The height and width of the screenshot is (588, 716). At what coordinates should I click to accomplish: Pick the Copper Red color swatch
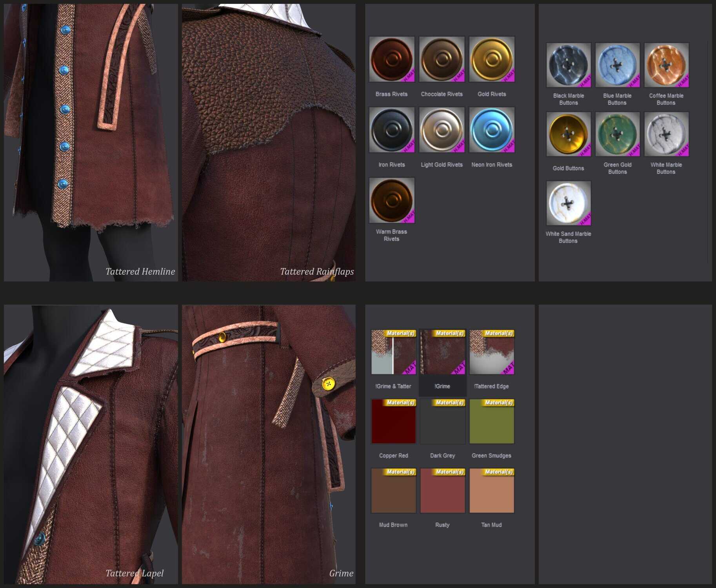tap(393, 421)
